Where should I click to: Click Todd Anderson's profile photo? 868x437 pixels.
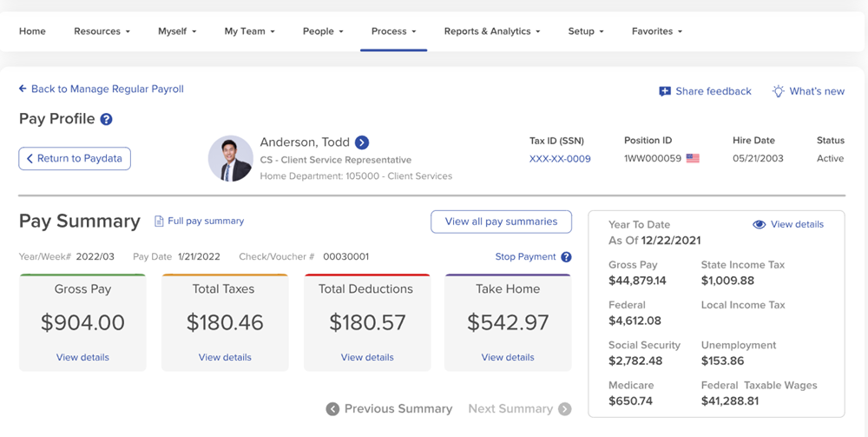click(x=231, y=158)
